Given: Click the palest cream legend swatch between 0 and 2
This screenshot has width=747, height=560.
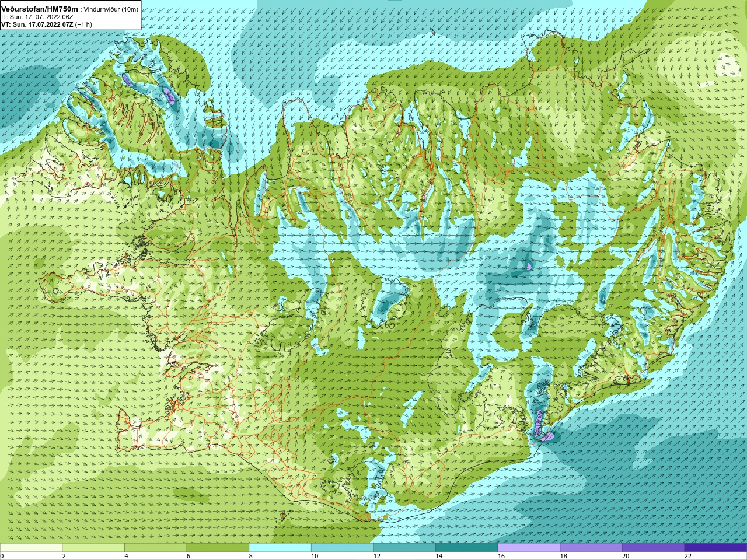Looking at the screenshot, I should (x=31, y=547).
